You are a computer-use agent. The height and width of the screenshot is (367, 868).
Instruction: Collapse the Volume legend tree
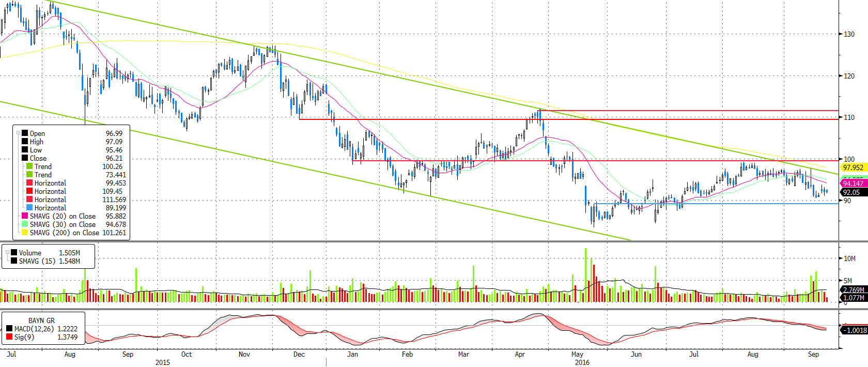click(7, 252)
